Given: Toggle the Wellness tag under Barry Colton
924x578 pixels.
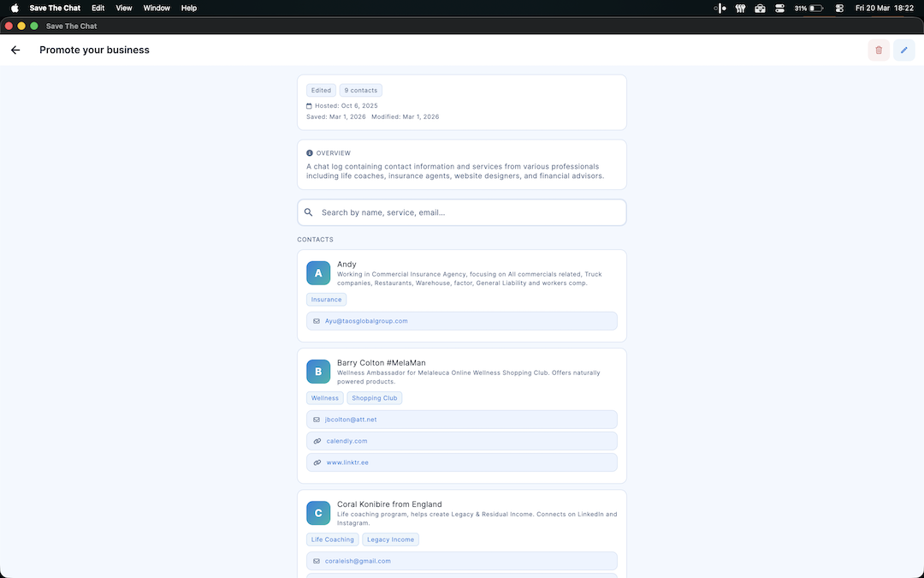Looking at the screenshot, I should tap(324, 397).
